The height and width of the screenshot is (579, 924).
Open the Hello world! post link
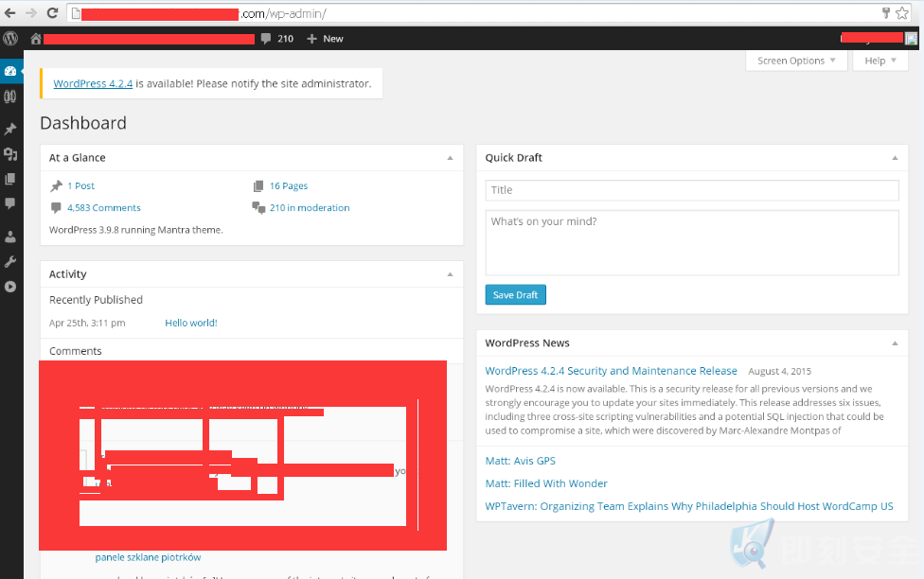pyautogui.click(x=191, y=323)
